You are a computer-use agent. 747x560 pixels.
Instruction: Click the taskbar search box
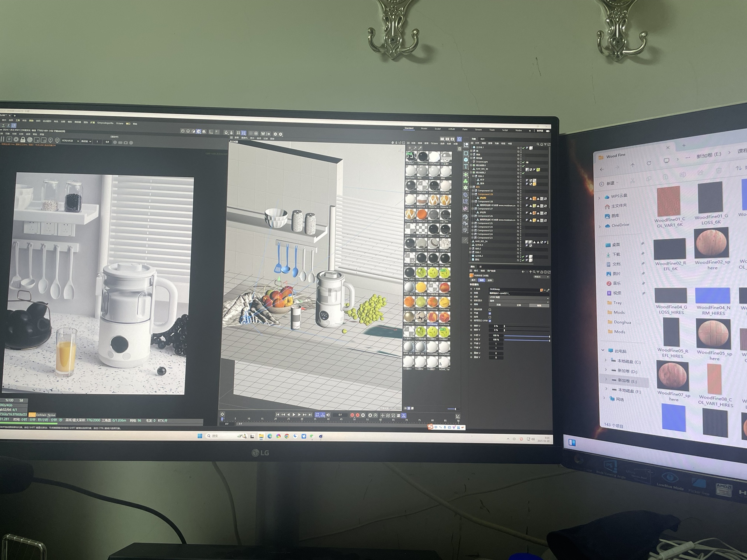tap(226, 436)
